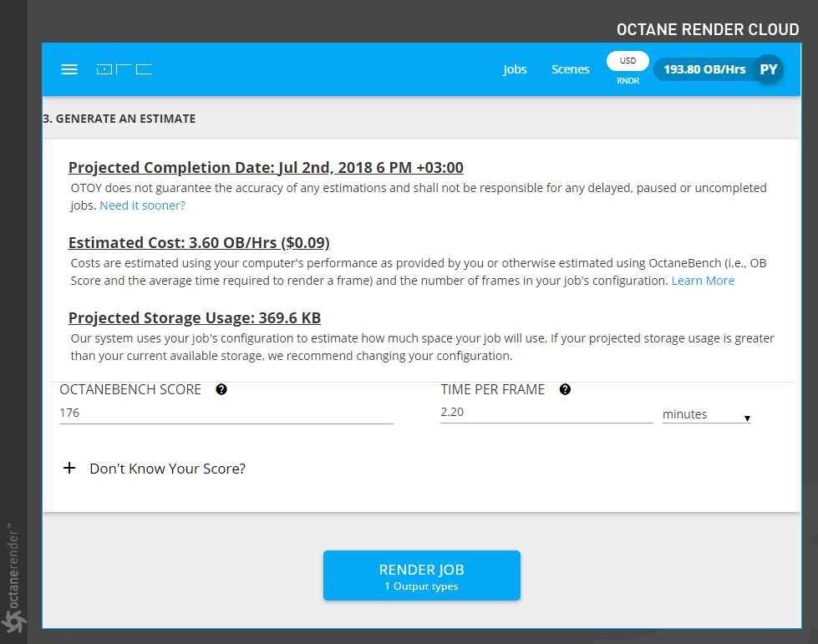
Task: Open the PY user profile avatar
Action: (769, 69)
